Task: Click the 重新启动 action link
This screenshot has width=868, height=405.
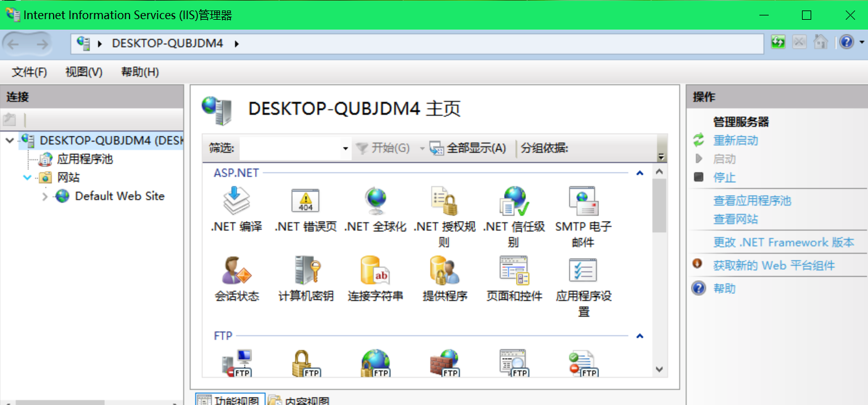Action: coord(736,141)
